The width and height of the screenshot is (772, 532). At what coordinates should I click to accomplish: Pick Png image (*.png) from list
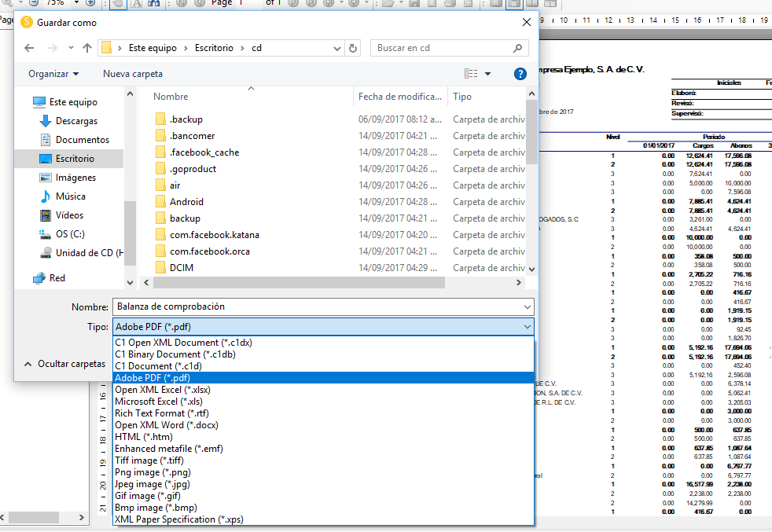pyautogui.click(x=153, y=472)
